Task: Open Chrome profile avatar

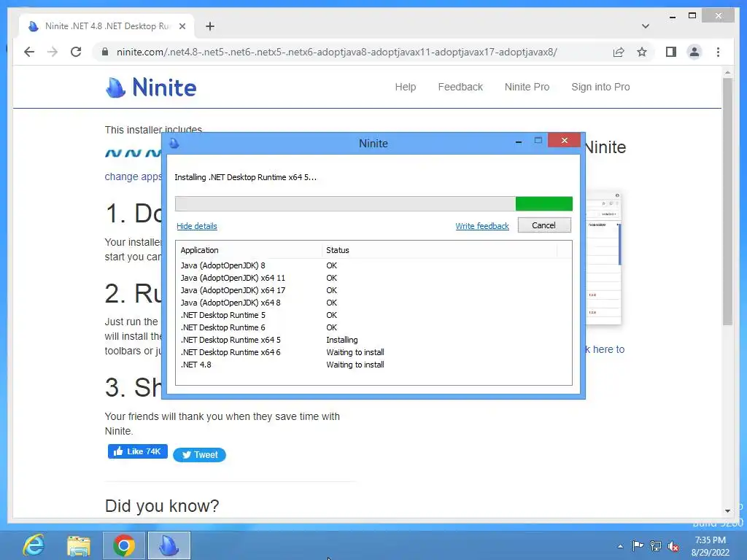Action: [x=694, y=52]
